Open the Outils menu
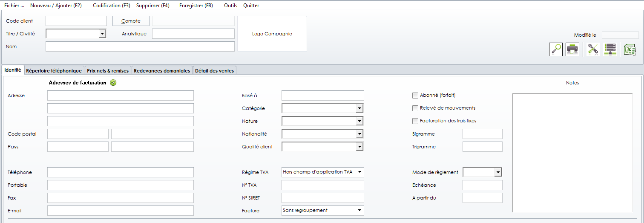The image size is (644, 223). [230, 6]
